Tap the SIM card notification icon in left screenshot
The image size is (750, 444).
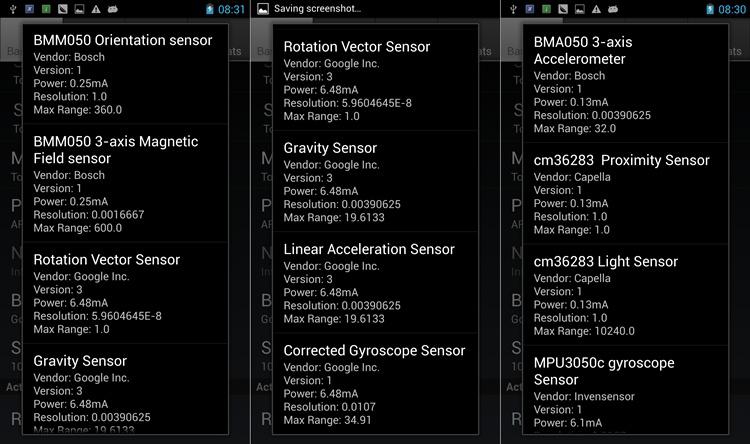[63, 9]
